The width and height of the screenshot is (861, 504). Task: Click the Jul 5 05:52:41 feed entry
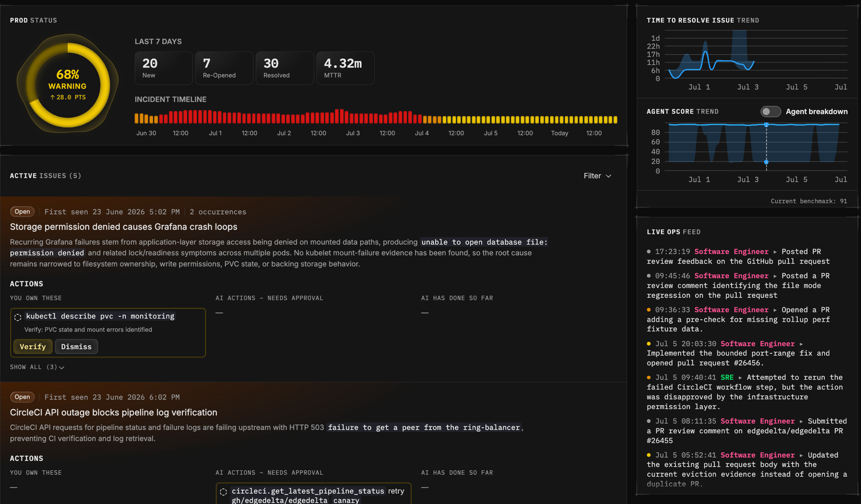747,469
